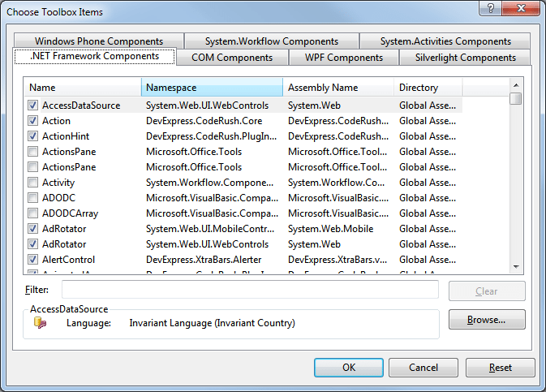This screenshot has height=392, width=546.
Task: Click the scrollbar down arrow
Action: (516, 267)
